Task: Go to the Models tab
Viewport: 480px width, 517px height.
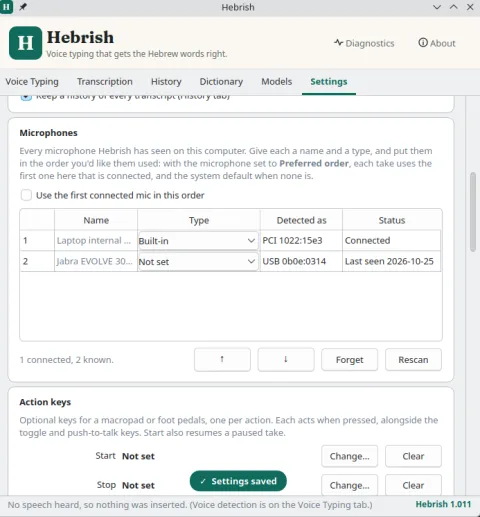Action: 276,82
